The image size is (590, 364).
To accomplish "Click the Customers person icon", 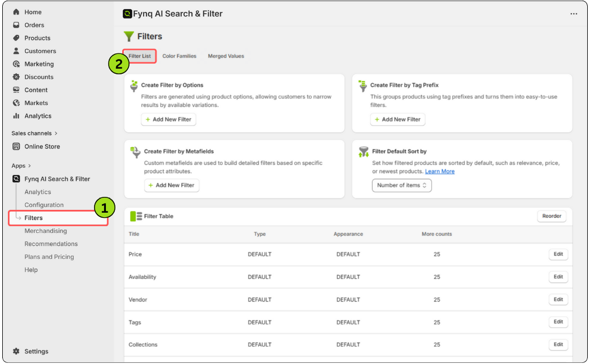I will coord(16,51).
